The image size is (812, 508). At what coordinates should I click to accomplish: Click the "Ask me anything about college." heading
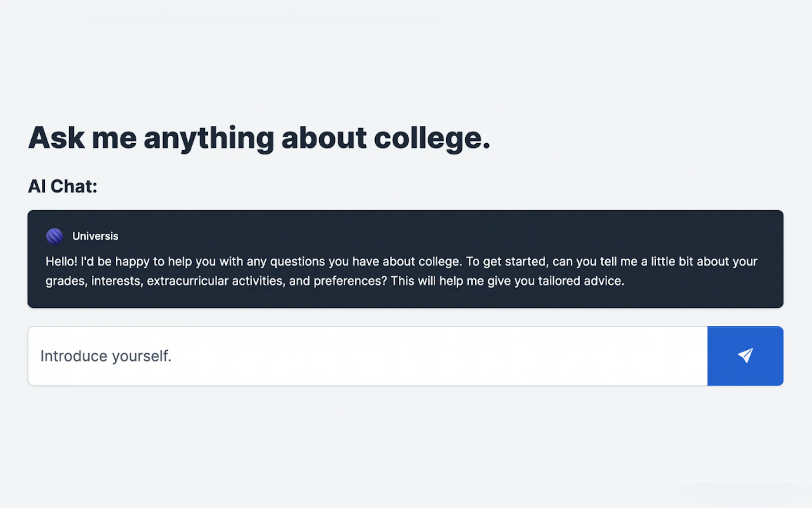259,138
